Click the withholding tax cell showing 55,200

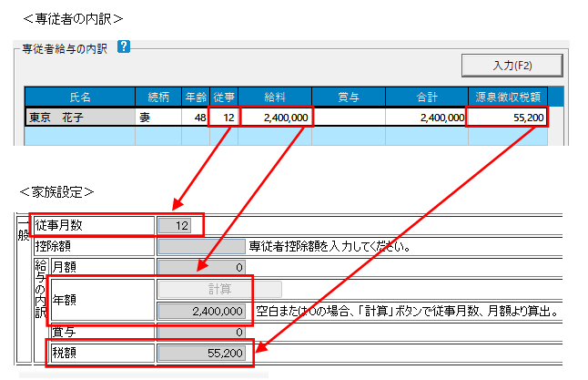pyautogui.click(x=507, y=118)
